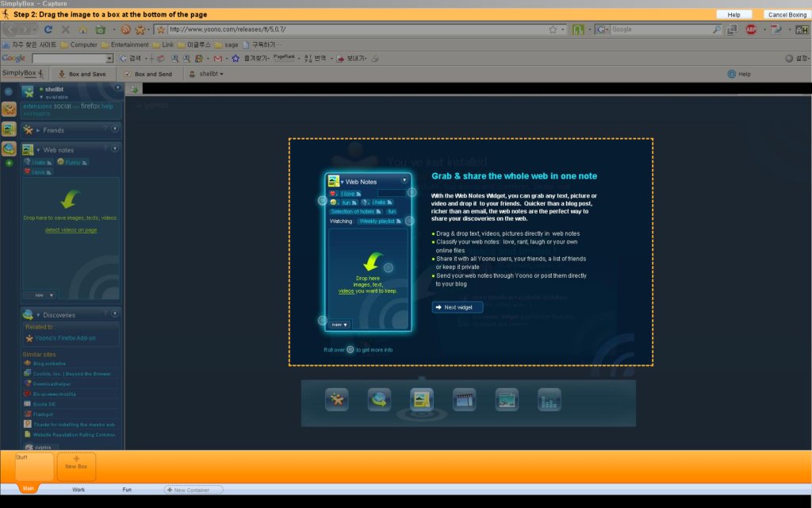Select the equalizer music icon in carousel
This screenshot has width=812, height=508.
click(549, 400)
